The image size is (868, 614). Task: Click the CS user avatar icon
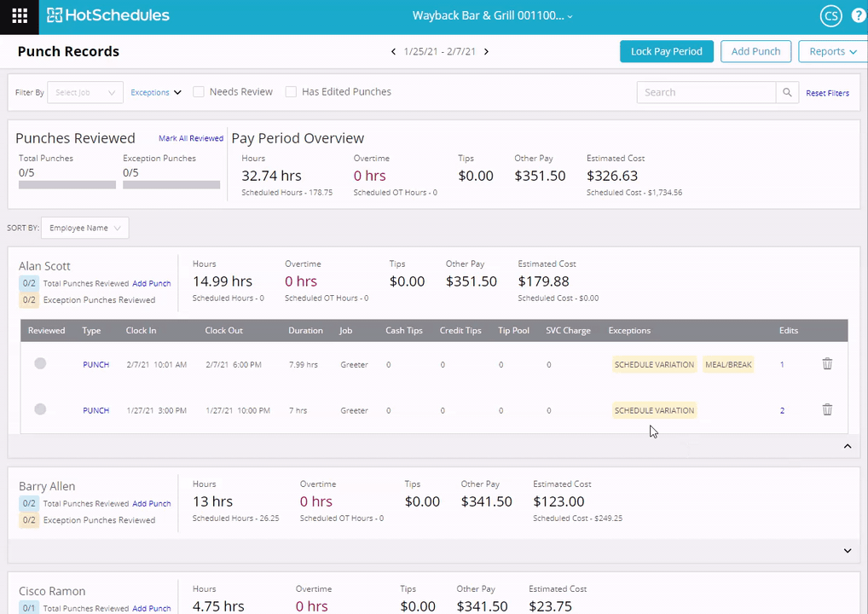pyautogui.click(x=830, y=15)
